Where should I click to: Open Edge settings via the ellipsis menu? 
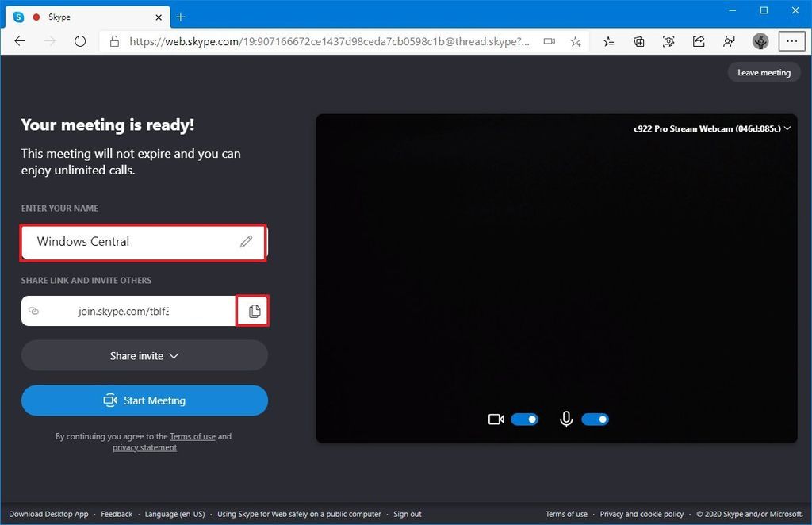[x=792, y=41]
